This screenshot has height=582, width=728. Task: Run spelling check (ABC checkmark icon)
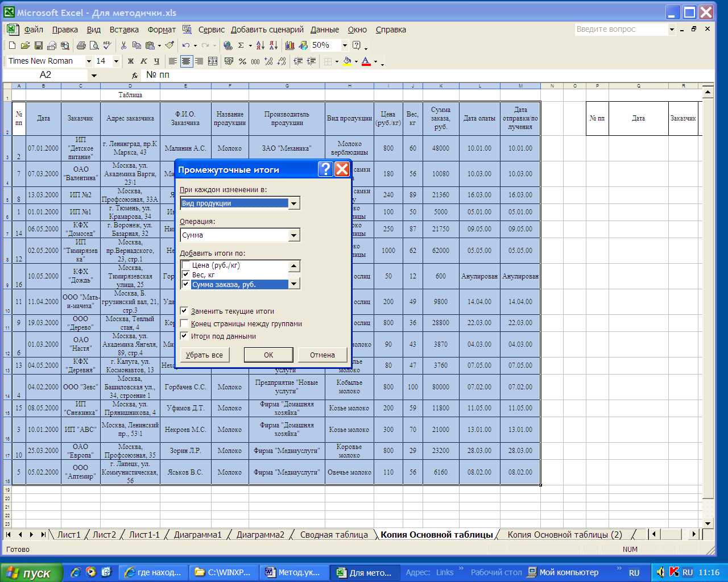[107, 45]
